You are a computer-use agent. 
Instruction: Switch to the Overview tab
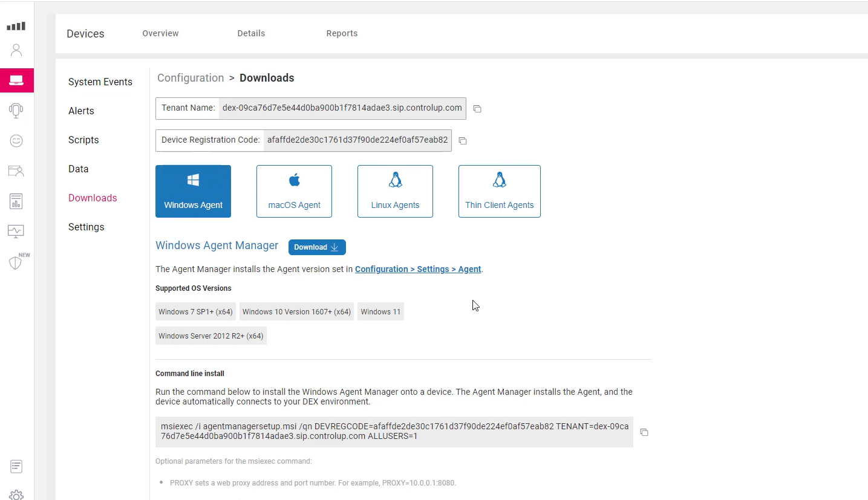pos(160,33)
